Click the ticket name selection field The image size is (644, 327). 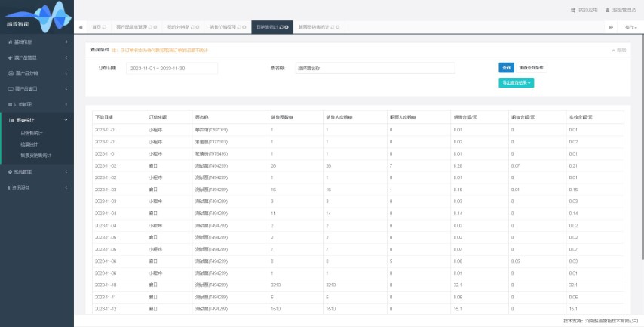[x=375, y=68]
